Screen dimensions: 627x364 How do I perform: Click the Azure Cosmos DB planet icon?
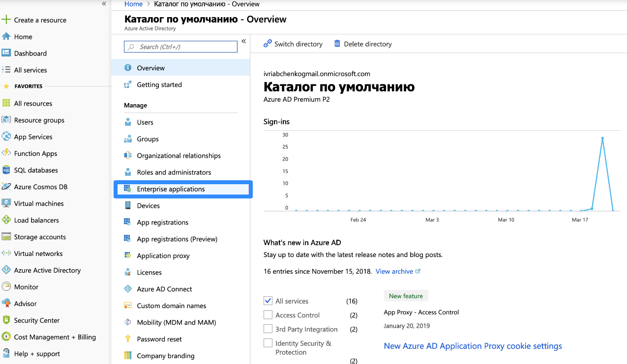[6, 187]
